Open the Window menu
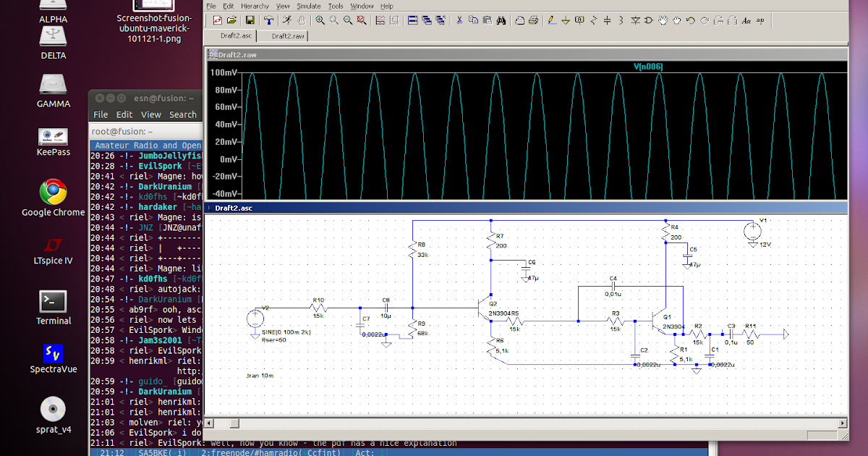 [x=362, y=6]
